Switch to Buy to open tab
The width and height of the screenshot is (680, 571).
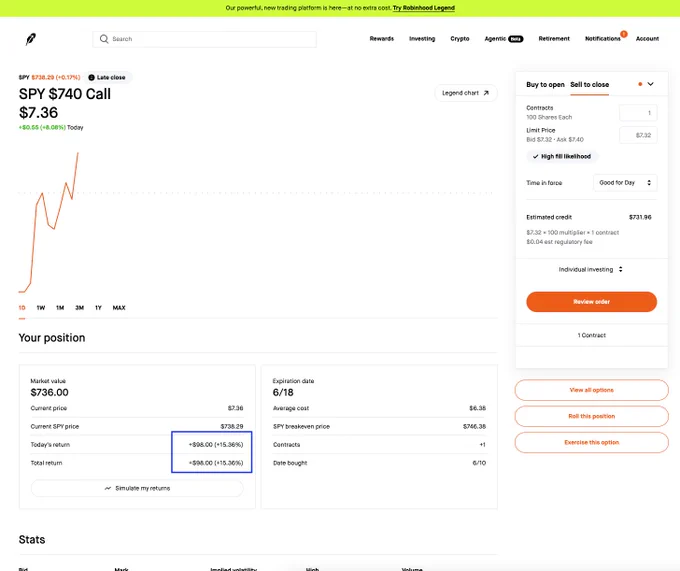545,85
